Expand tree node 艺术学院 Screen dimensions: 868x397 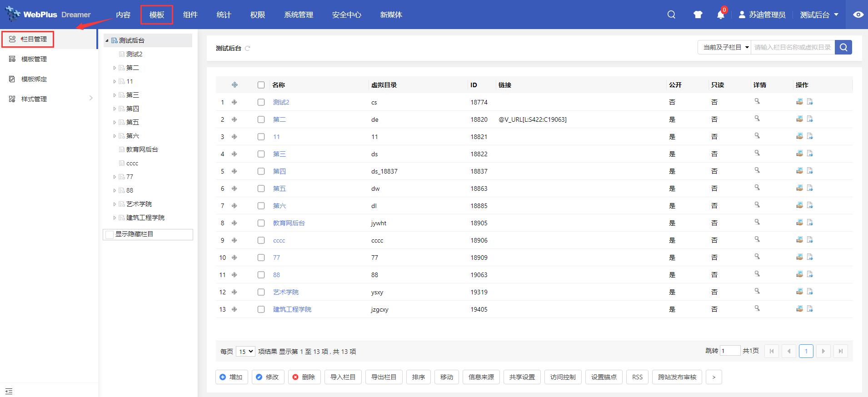(x=115, y=204)
